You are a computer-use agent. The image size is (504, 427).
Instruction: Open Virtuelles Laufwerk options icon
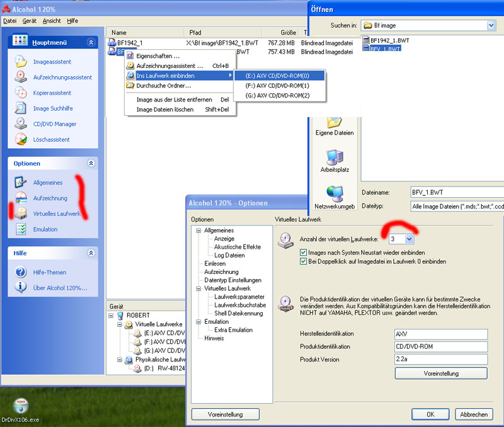(x=21, y=214)
